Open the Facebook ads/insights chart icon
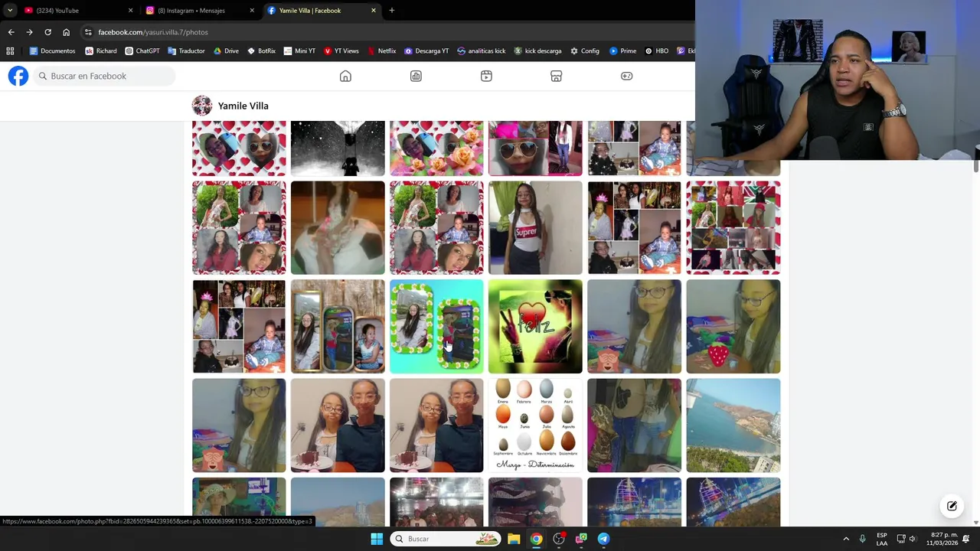This screenshot has width=980, height=551. 416,76
